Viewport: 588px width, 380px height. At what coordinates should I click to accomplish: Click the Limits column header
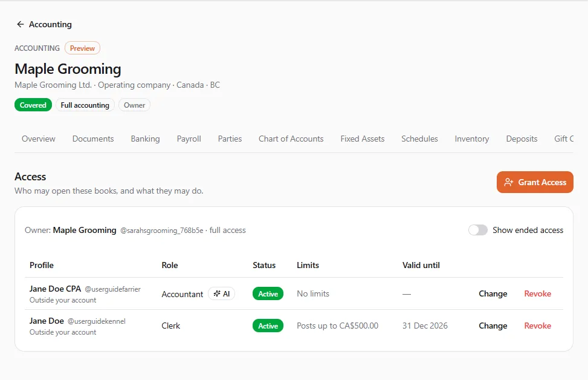[x=308, y=265]
